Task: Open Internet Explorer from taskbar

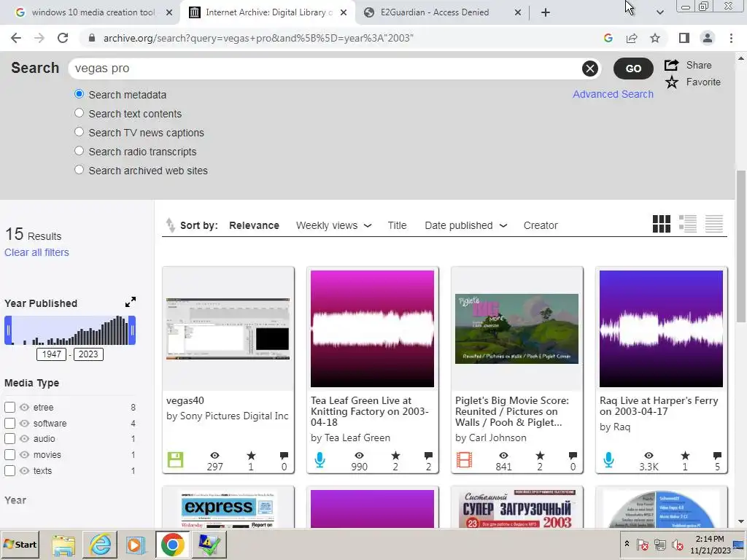Action: [101, 544]
